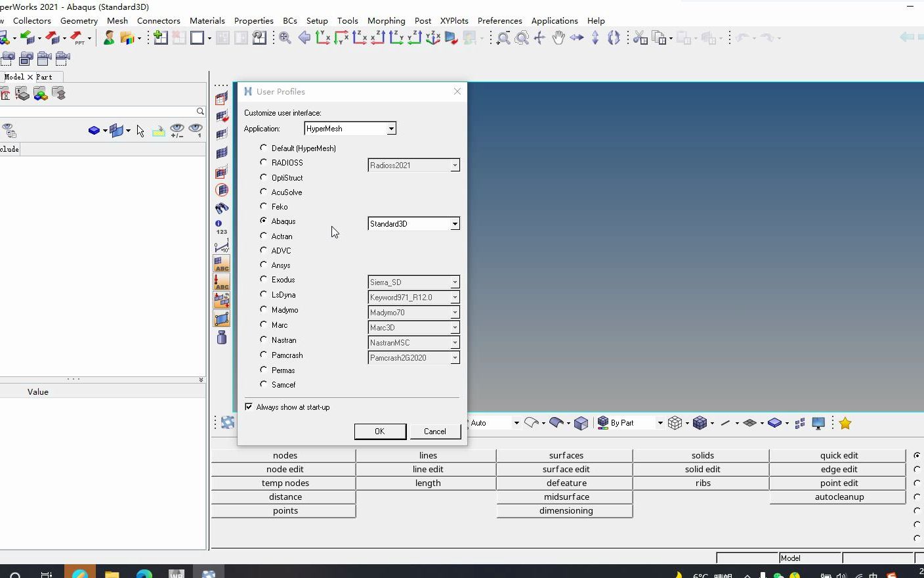Select the Ansys profile radio button
This screenshot has height=578, width=924.
click(263, 265)
